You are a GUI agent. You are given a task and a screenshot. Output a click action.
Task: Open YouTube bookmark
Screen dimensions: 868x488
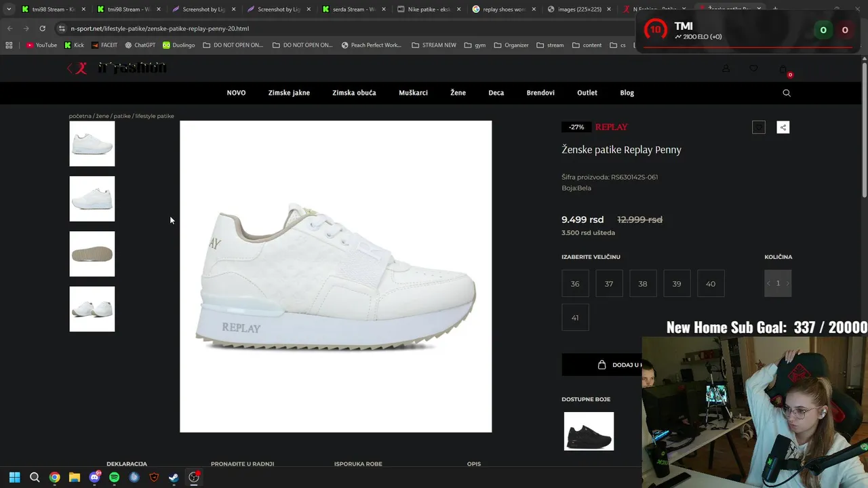[41, 45]
